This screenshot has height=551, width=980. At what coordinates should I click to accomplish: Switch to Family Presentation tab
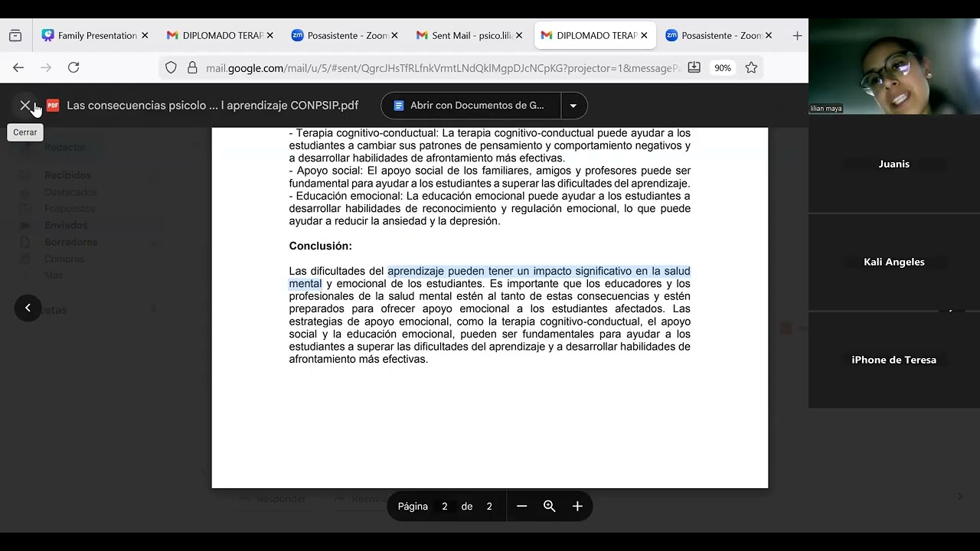pos(96,35)
